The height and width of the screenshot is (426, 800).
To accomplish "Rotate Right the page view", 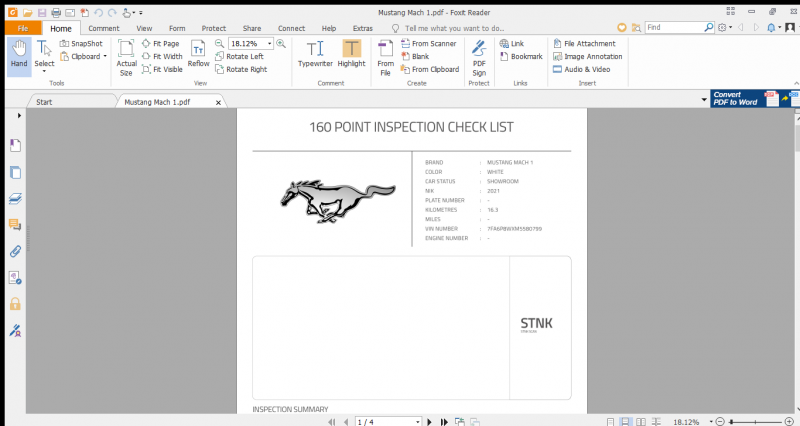I will coord(241,69).
